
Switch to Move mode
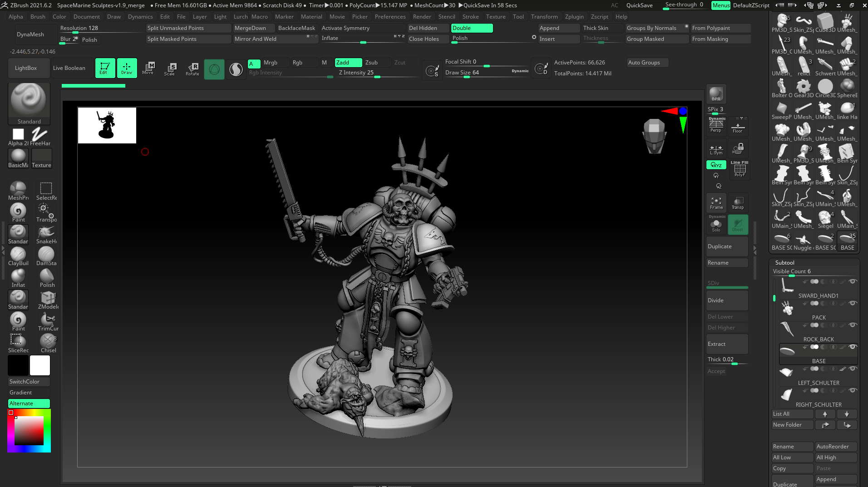point(148,68)
